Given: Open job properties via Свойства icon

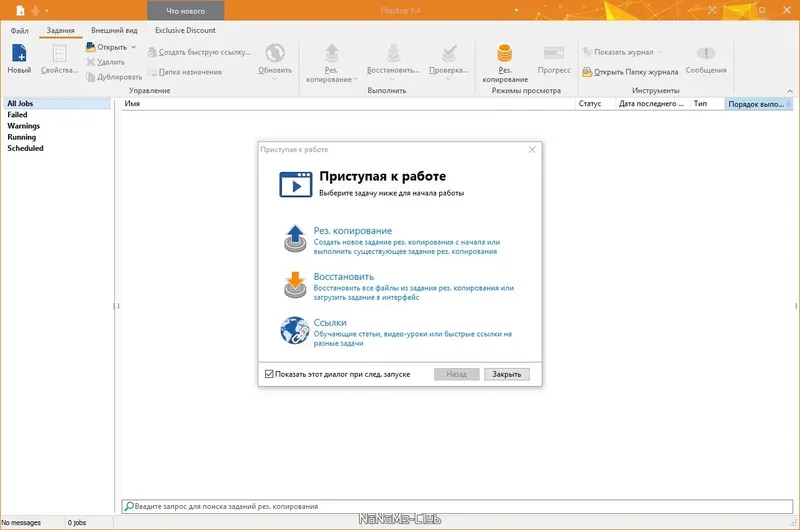Looking at the screenshot, I should coord(59,53).
